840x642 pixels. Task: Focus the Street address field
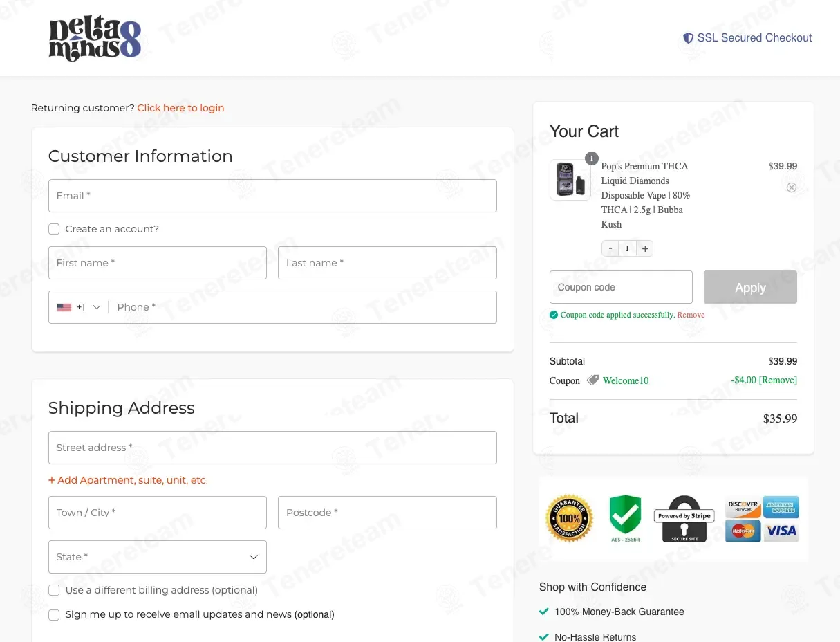pos(272,448)
